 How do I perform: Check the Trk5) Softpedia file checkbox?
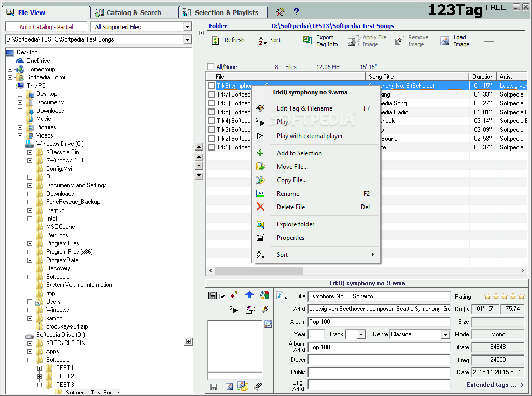tap(212, 112)
